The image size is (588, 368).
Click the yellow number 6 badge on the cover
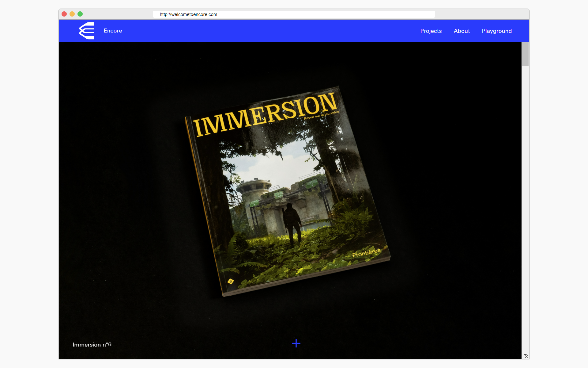pos(231,281)
